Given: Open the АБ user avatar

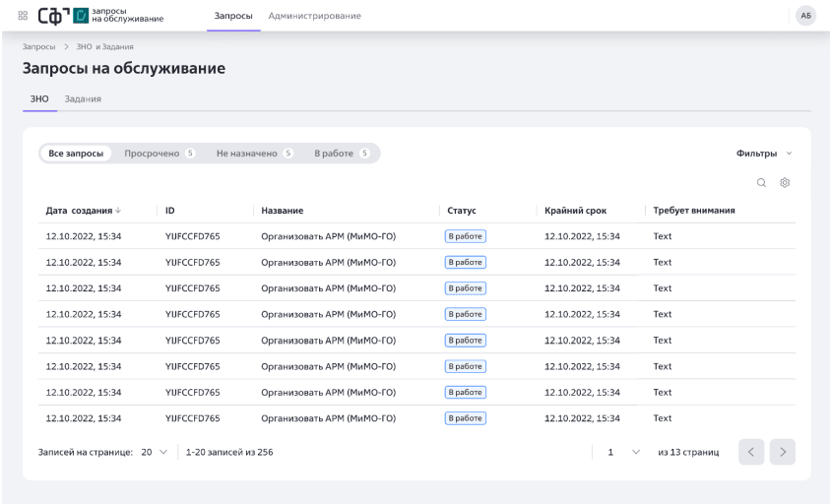Looking at the screenshot, I should [x=805, y=16].
